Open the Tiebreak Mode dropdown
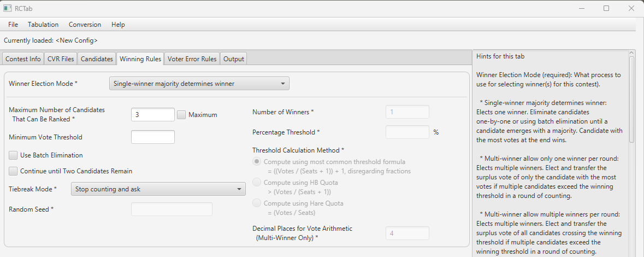644x257 pixels. (158, 189)
